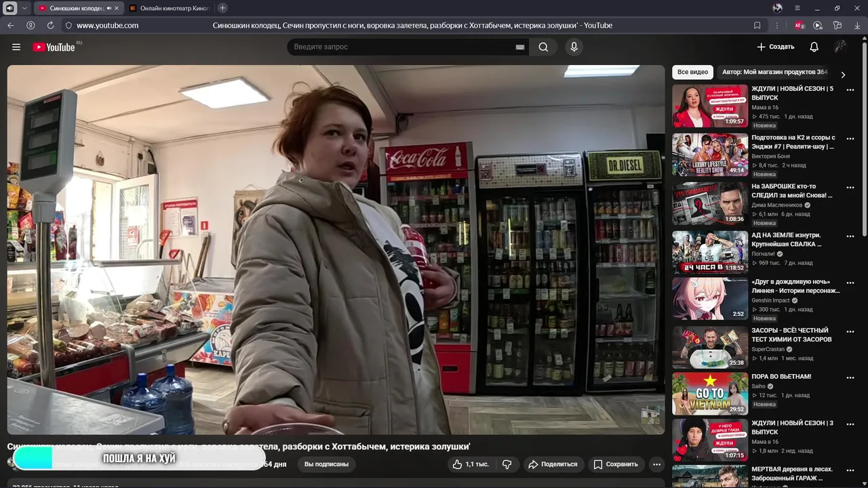Click the main video player area

336,249
